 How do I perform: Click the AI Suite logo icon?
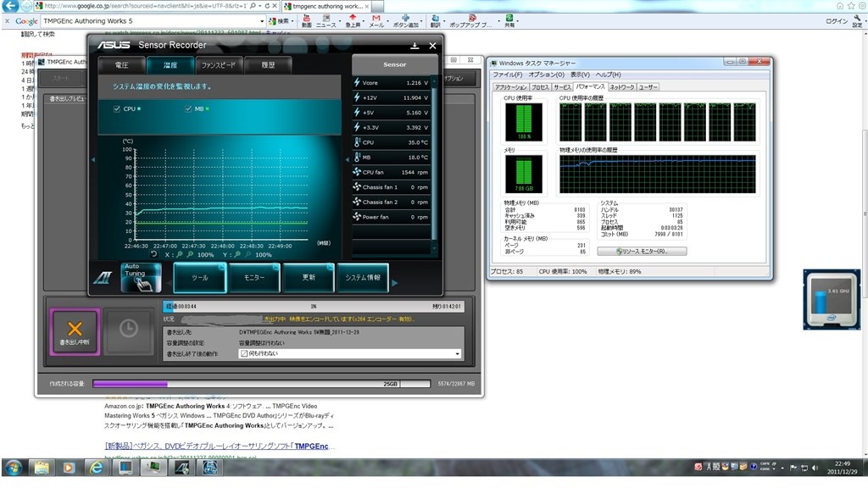(x=103, y=278)
